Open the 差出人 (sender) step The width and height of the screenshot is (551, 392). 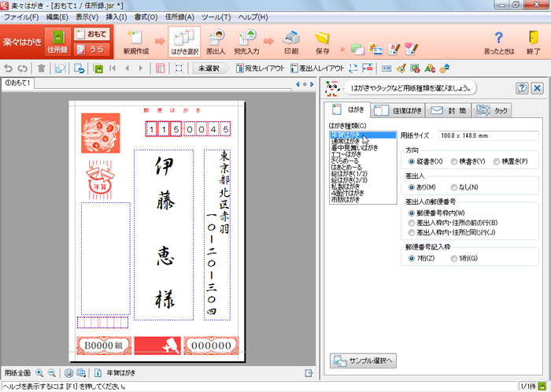[216, 41]
